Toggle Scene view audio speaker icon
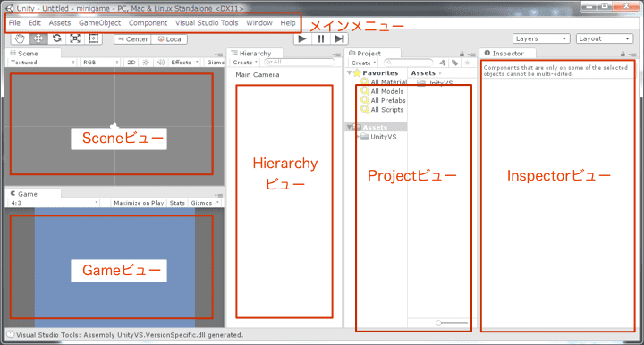The height and width of the screenshot is (345, 644). coord(161,63)
